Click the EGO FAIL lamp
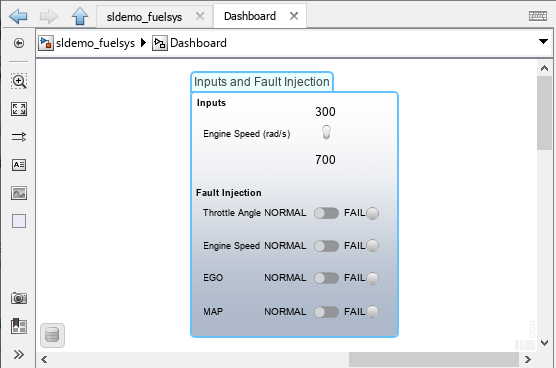The height and width of the screenshot is (368, 556). click(x=372, y=278)
